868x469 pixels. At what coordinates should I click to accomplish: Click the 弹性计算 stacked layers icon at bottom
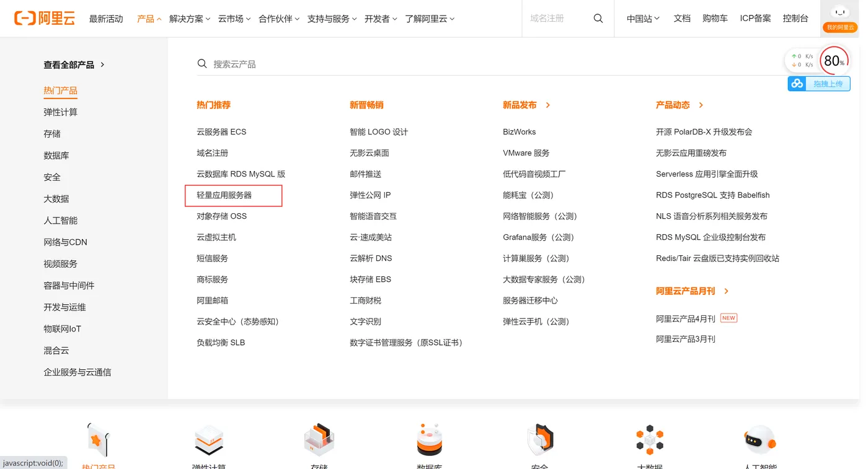tap(209, 441)
